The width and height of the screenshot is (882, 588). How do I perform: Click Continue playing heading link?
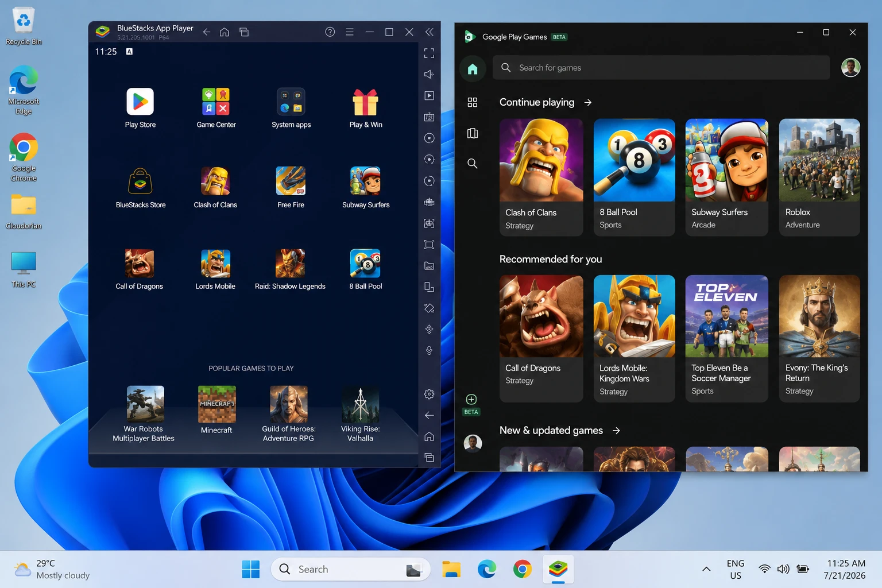pyautogui.click(x=537, y=102)
